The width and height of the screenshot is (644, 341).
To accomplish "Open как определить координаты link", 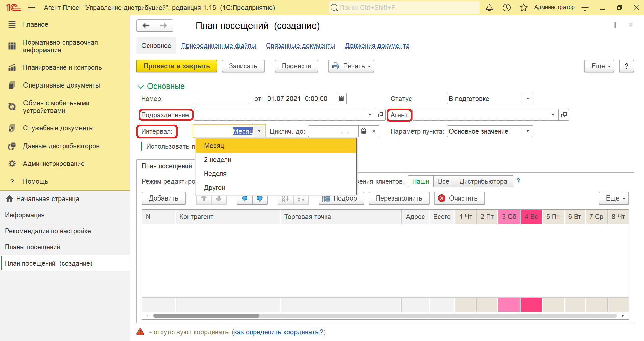I will [279, 332].
